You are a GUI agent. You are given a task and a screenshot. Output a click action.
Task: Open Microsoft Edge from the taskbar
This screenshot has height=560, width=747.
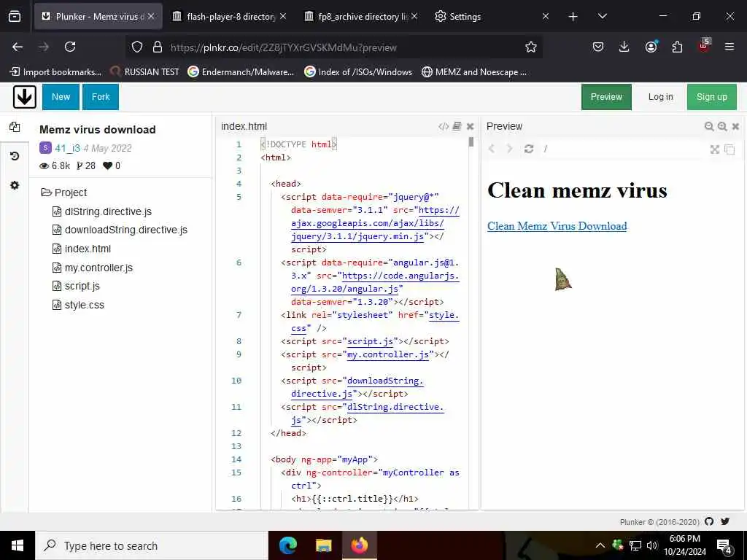[x=288, y=545]
